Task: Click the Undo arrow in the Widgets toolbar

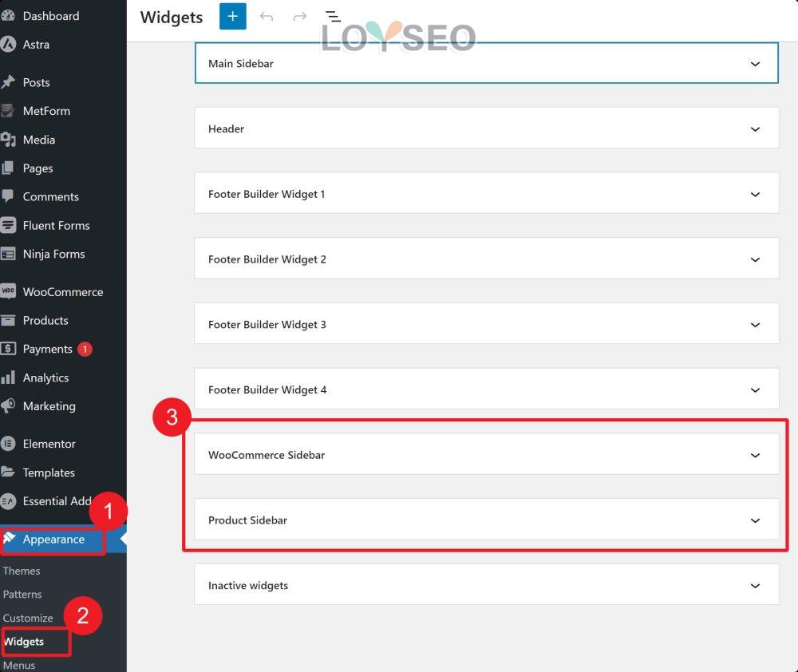Action: [x=267, y=17]
